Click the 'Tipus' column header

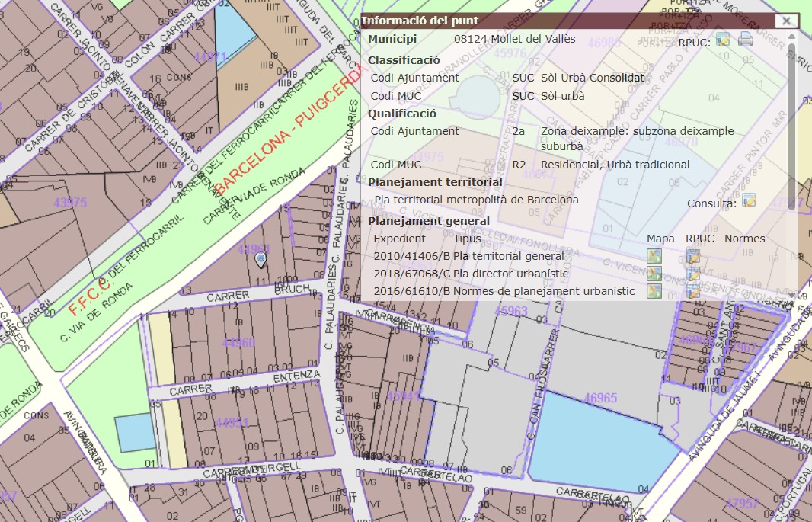[x=467, y=239]
